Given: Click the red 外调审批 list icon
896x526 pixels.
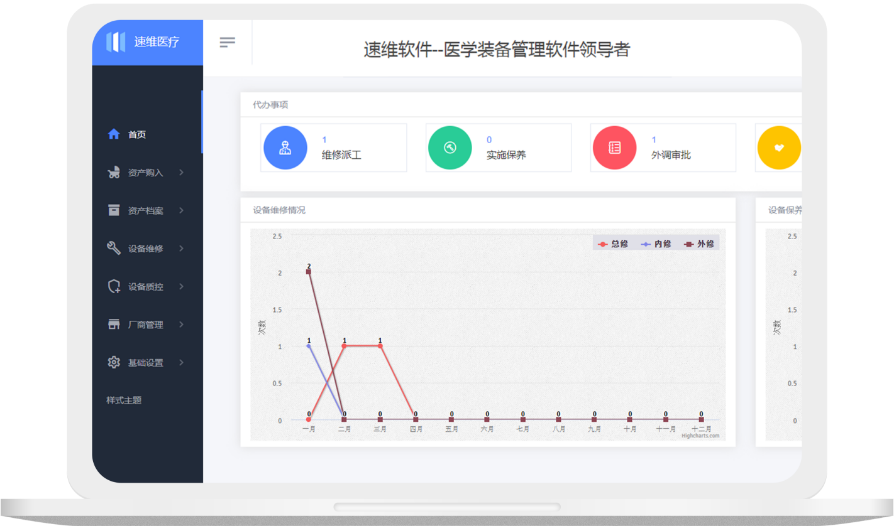Looking at the screenshot, I should 615,148.
